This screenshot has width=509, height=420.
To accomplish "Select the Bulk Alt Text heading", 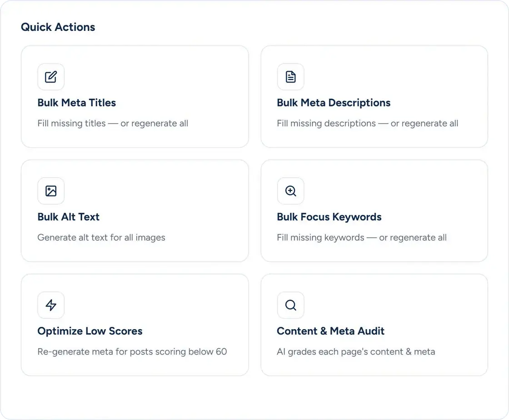I will (x=69, y=217).
